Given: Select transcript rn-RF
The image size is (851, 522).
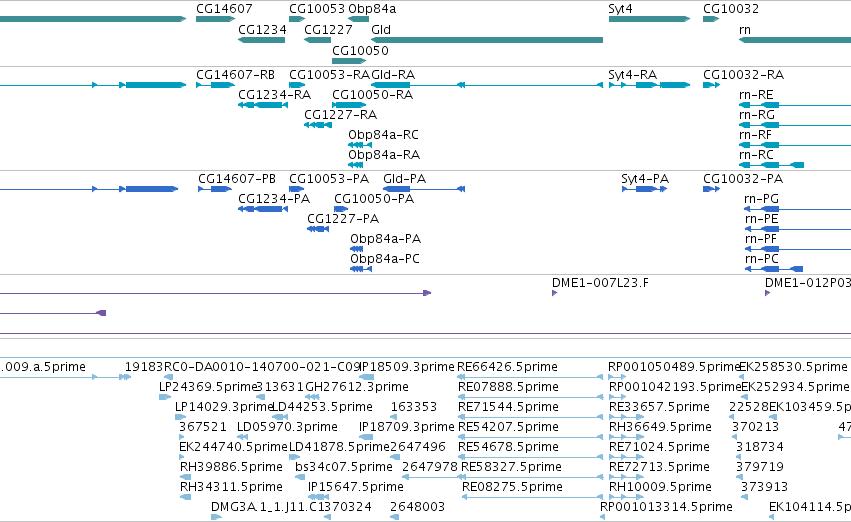Looking at the screenshot, I should 755,135.
